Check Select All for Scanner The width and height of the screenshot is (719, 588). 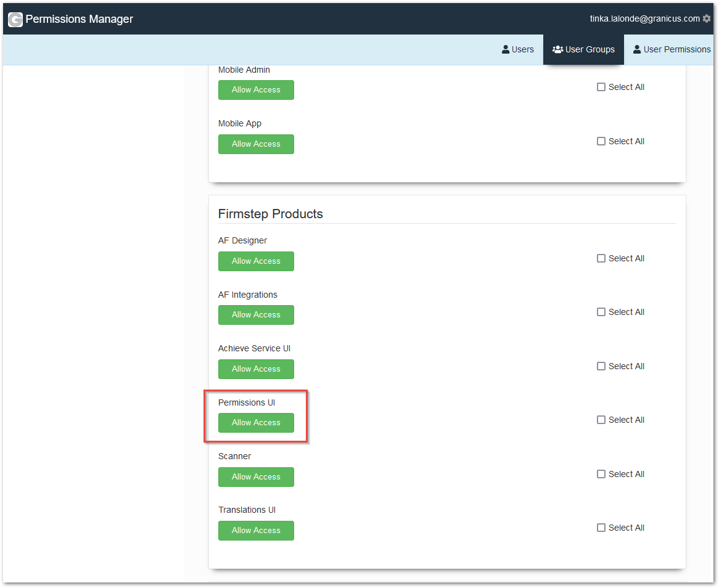tap(601, 474)
